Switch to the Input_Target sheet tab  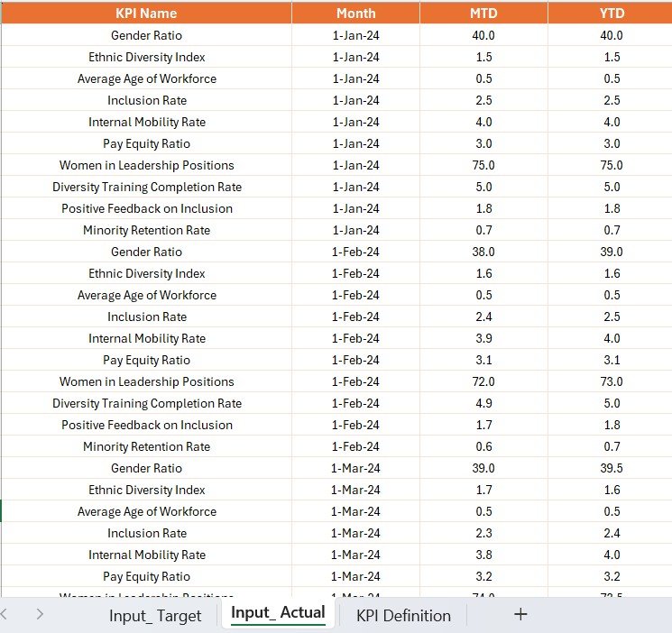(x=155, y=616)
